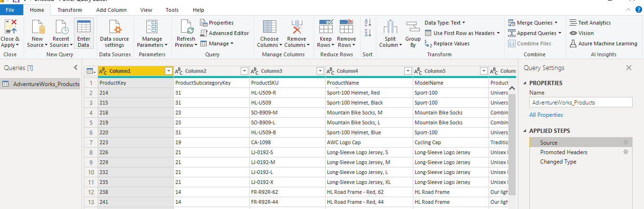Open the Column4 filter dropdown

tap(408, 71)
